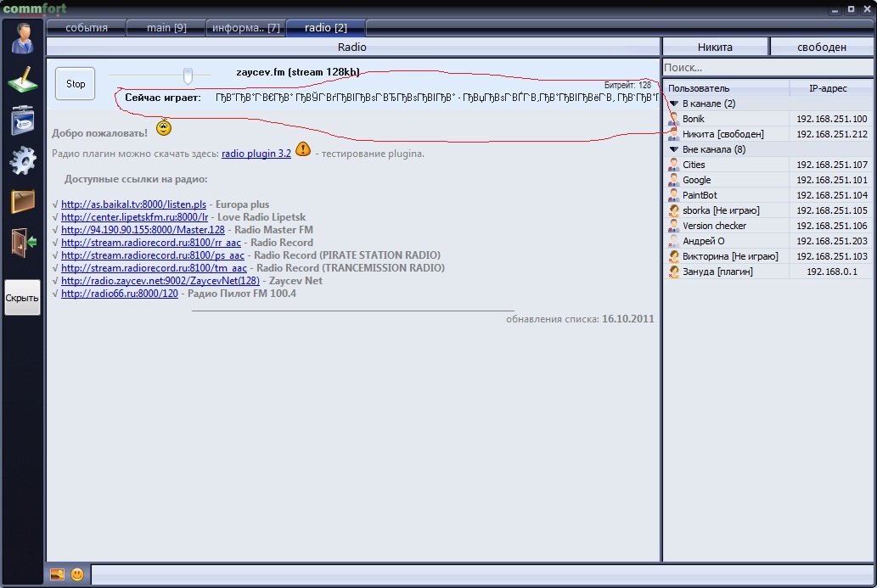
Task: Click the user profile icon in sidebar
Action: pyautogui.click(x=22, y=40)
